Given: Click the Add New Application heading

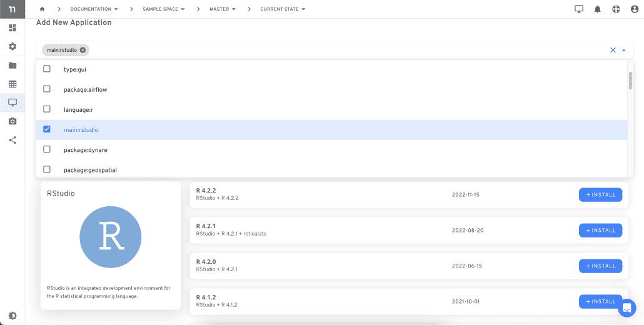Looking at the screenshot, I should [x=74, y=22].
